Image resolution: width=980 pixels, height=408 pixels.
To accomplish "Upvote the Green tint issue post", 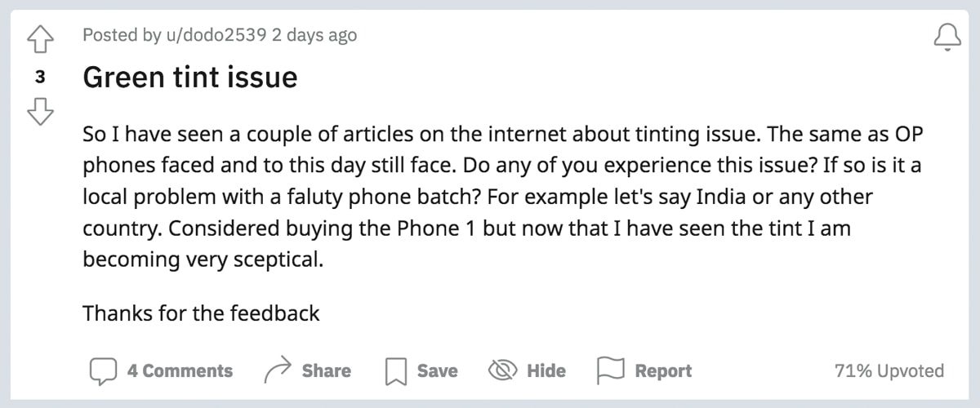I will click(x=40, y=37).
